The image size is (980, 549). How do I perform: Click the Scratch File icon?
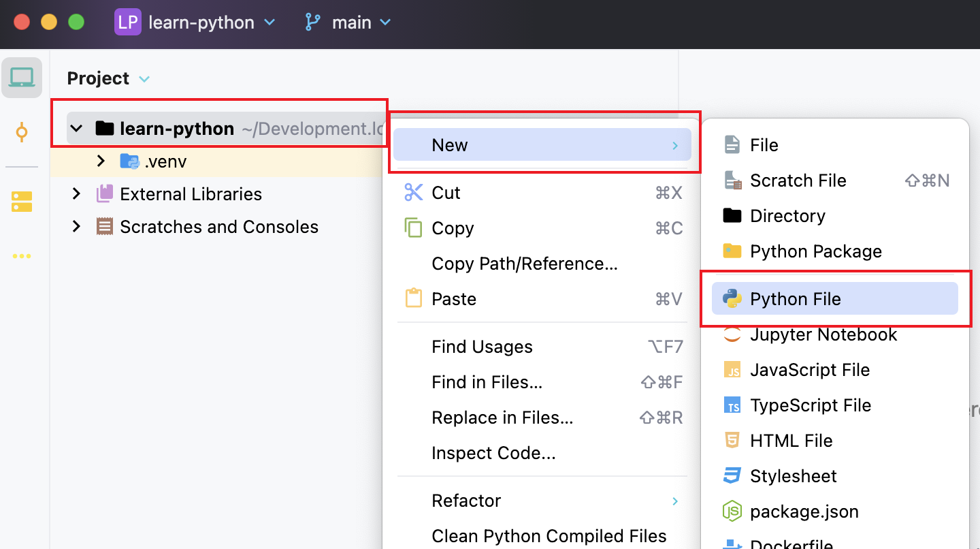coord(732,181)
